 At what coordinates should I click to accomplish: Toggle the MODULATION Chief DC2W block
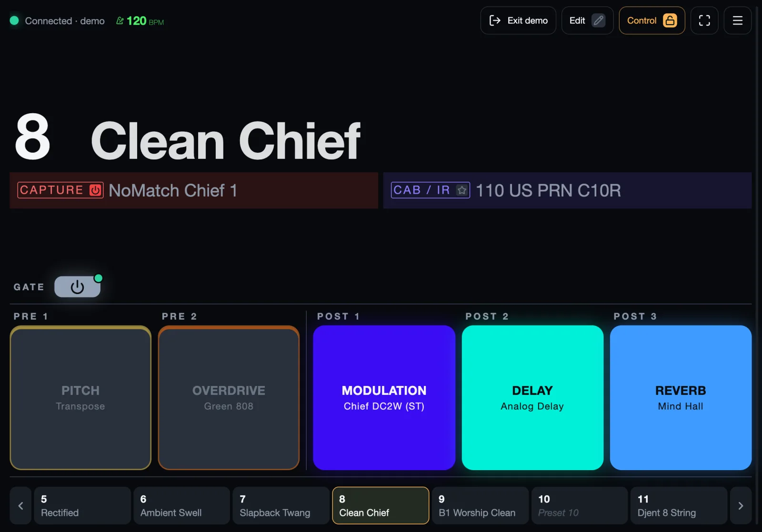(384, 398)
